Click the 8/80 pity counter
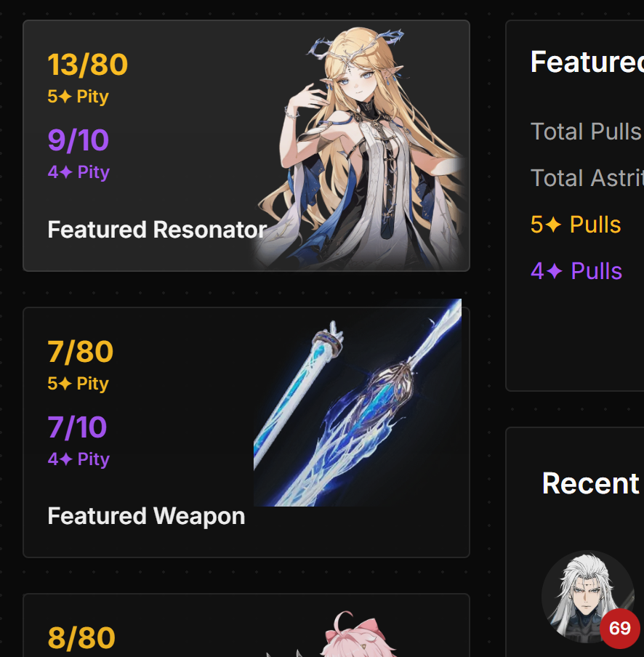This screenshot has height=657, width=644. 81,637
